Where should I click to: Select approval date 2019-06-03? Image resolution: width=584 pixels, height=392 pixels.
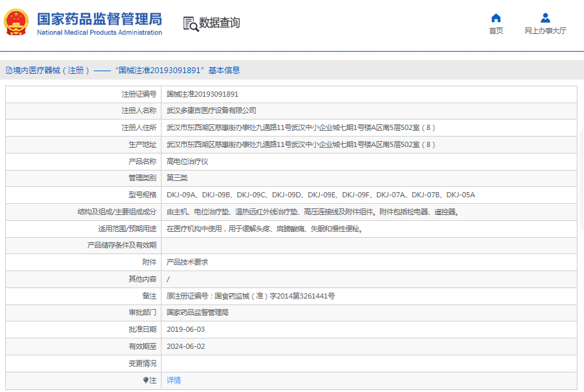186,329
